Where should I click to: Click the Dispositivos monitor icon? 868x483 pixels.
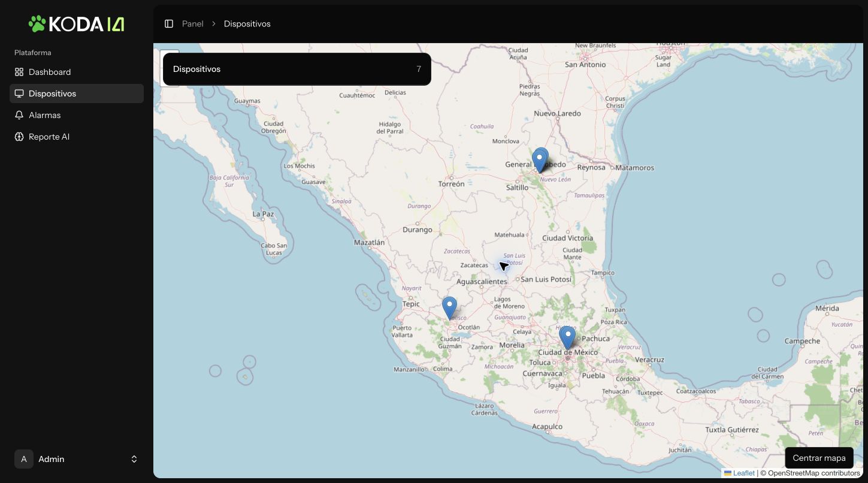19,93
